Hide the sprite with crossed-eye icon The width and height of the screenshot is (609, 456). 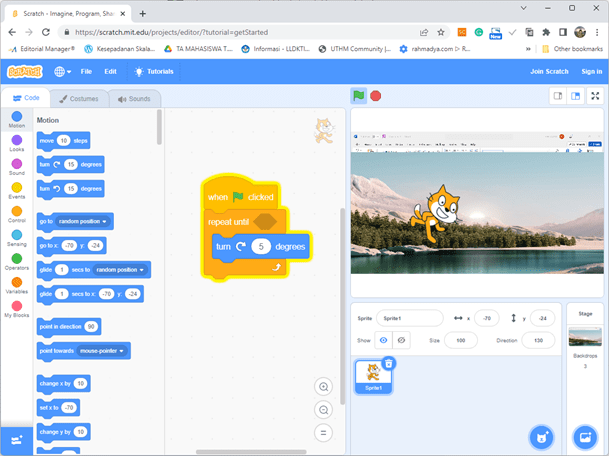point(402,340)
